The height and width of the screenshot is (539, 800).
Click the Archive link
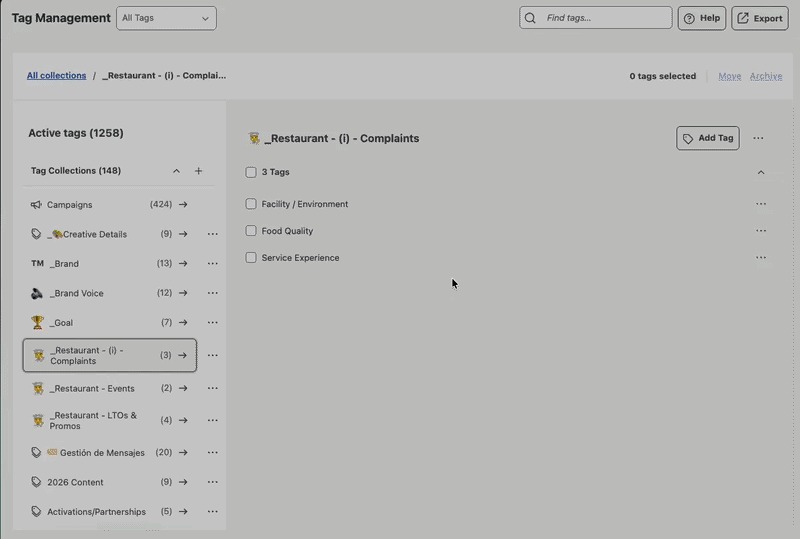pyautogui.click(x=766, y=76)
